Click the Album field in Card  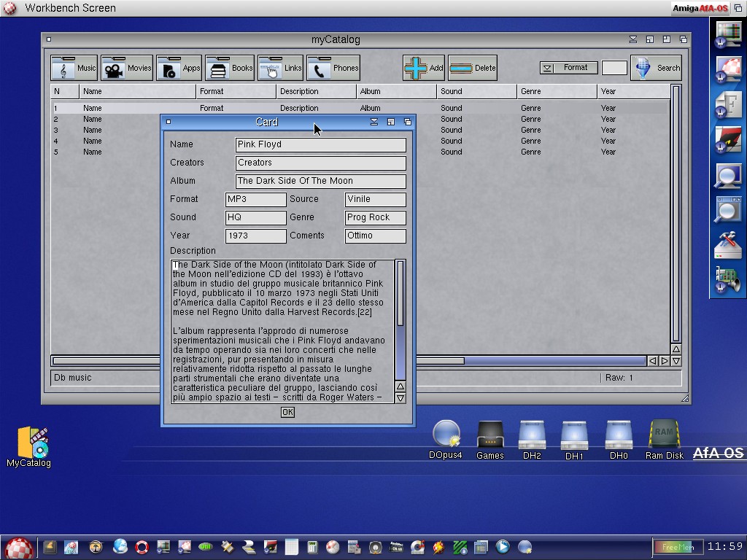pyautogui.click(x=320, y=181)
